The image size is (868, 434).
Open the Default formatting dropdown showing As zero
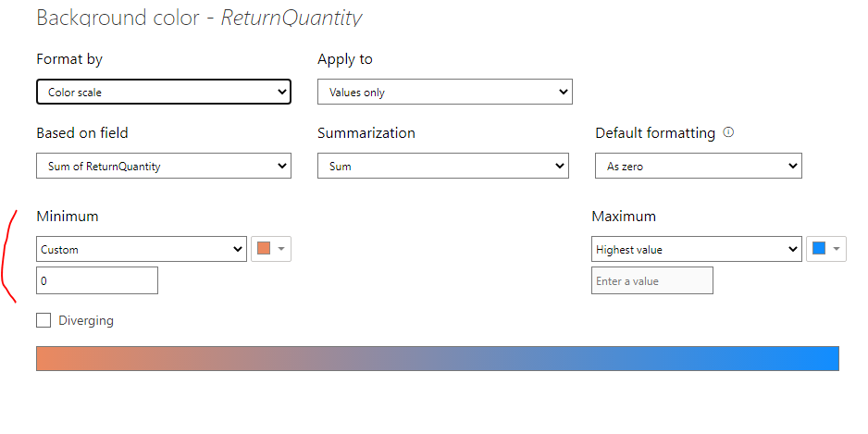click(x=698, y=166)
